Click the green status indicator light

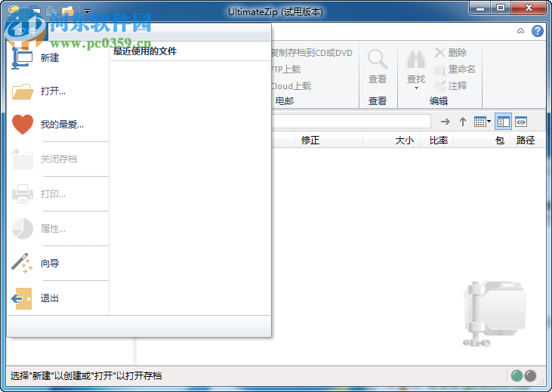517,376
